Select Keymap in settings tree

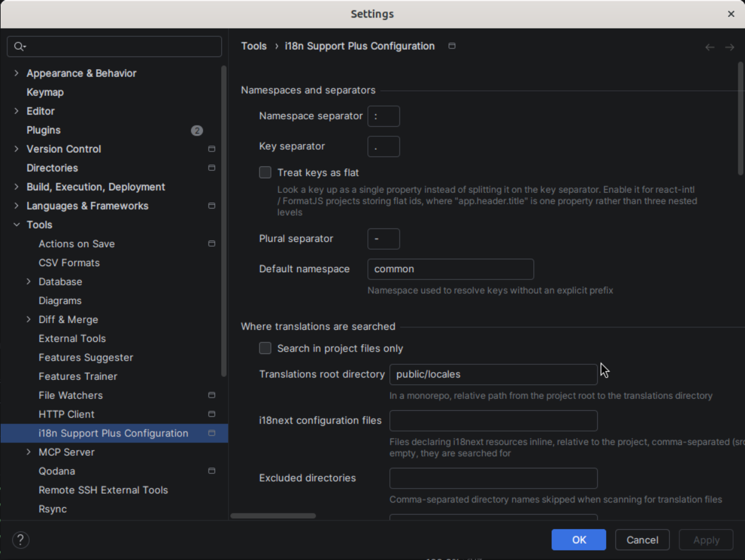pos(45,92)
